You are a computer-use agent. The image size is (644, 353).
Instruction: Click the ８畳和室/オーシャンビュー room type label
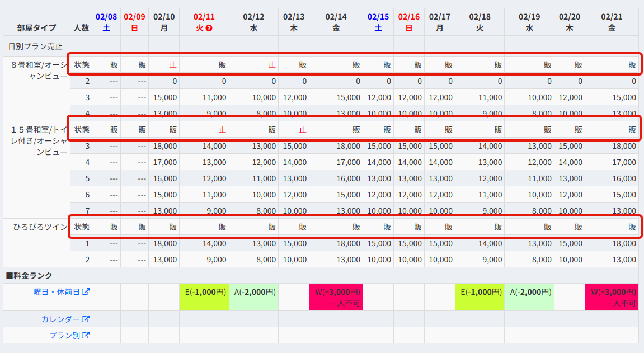[39, 70]
